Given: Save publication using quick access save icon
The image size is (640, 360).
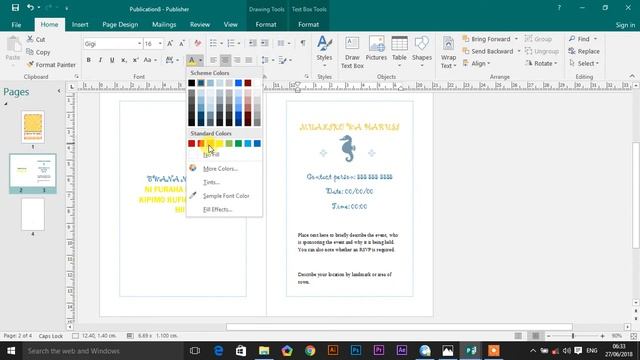Looking at the screenshot, I should (x=15, y=8).
